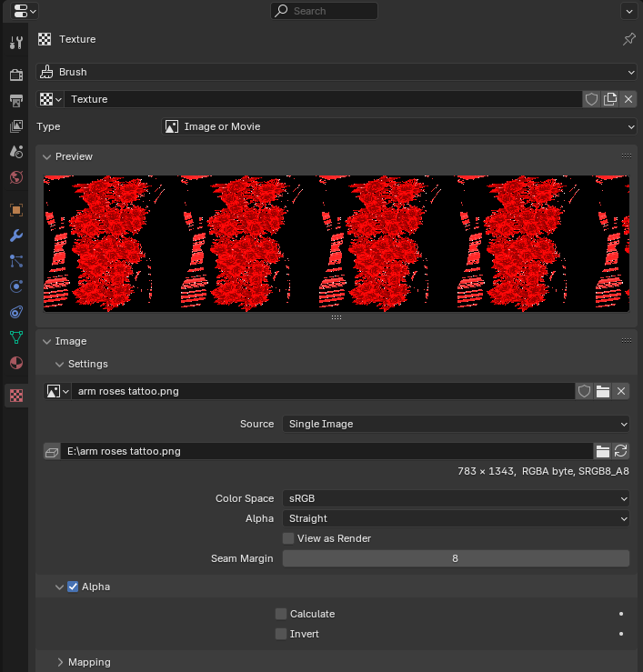The width and height of the screenshot is (643, 672).
Task: Open the Scene properties tab
Action: pos(16,152)
